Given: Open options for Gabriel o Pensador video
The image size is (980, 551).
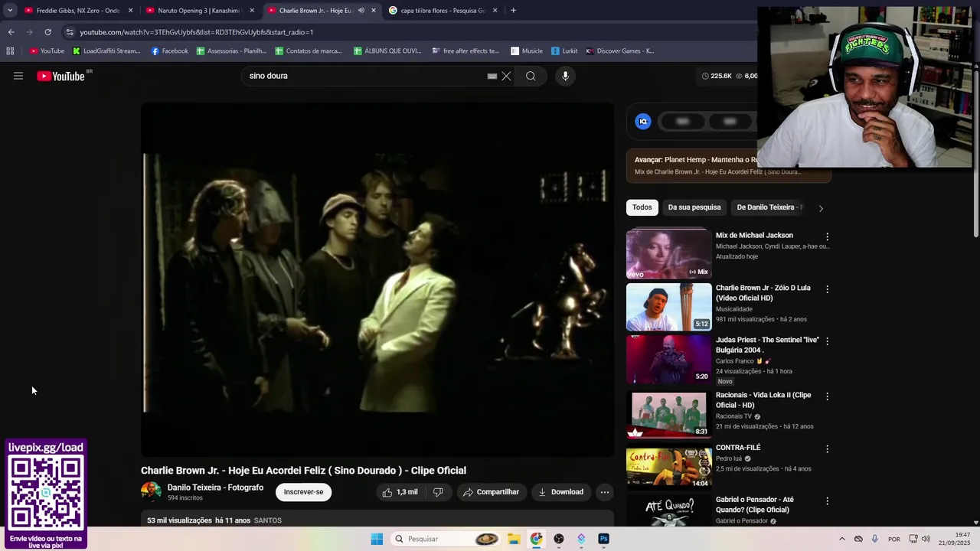Looking at the screenshot, I should tap(827, 501).
